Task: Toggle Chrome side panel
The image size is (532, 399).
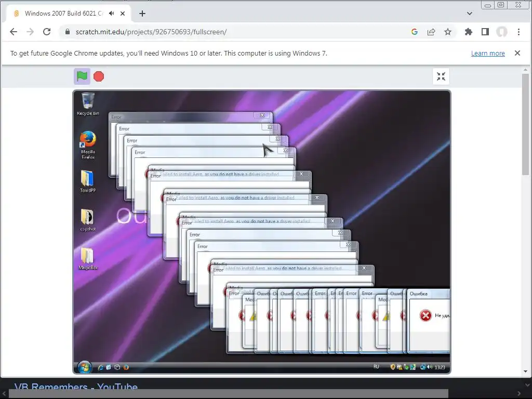Action: (485, 32)
